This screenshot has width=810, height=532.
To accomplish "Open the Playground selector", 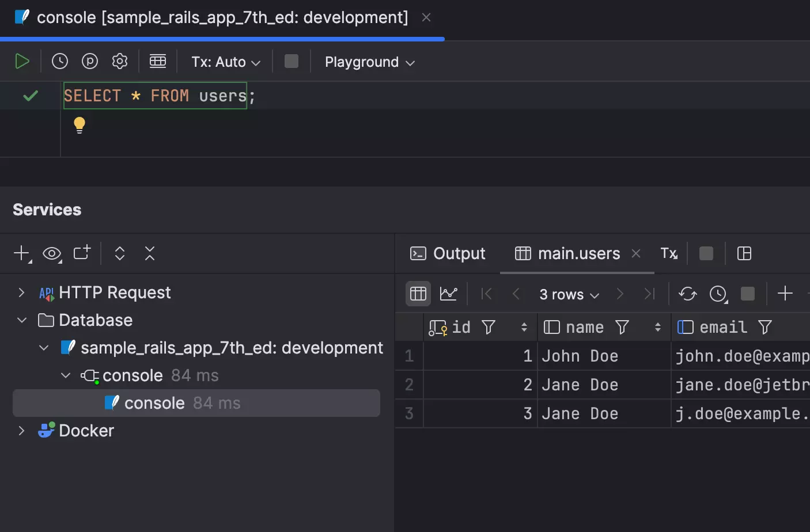I will (x=369, y=62).
